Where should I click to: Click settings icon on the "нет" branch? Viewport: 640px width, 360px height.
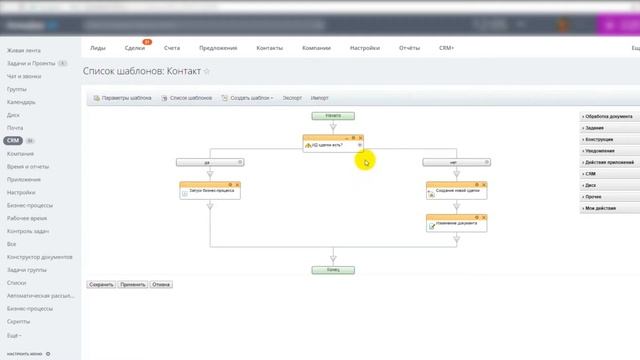(x=487, y=162)
